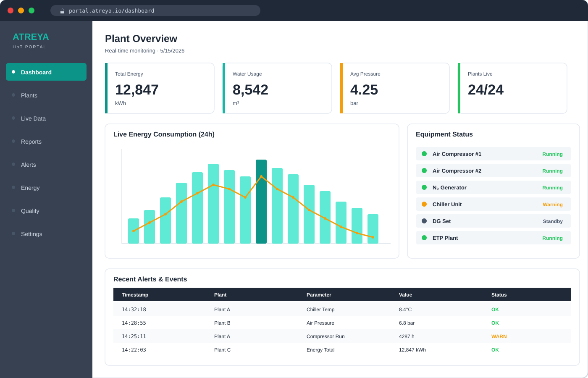Sort by the Value column header
588x378 pixels.
(405, 295)
